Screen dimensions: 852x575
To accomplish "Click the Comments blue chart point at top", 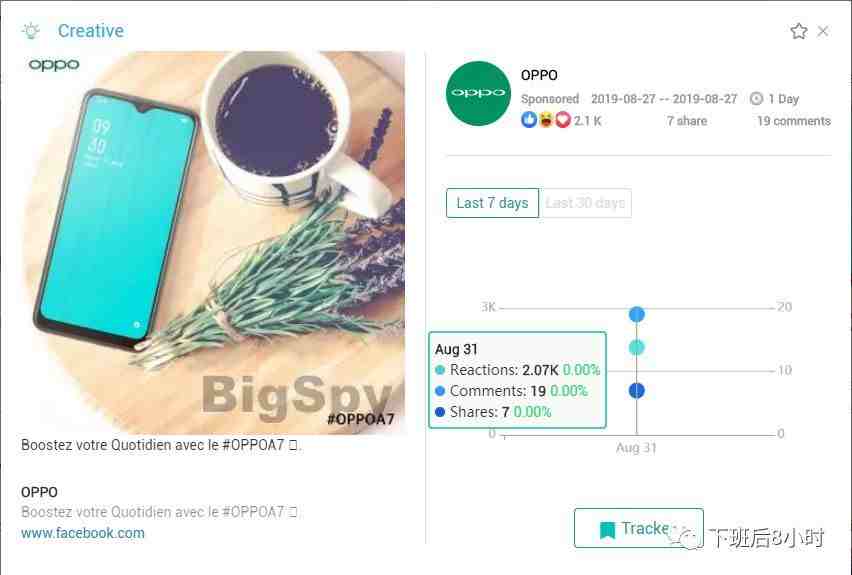I will (636, 314).
